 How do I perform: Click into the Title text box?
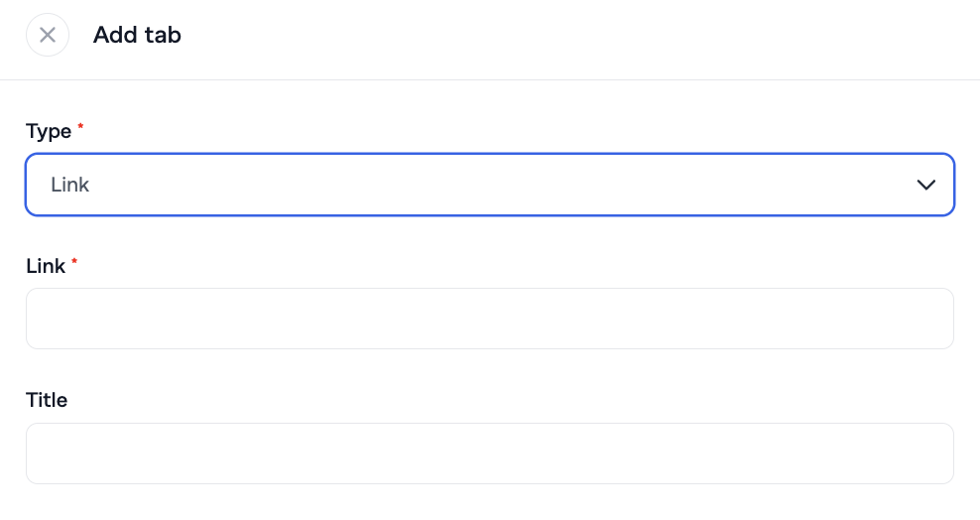coord(489,454)
